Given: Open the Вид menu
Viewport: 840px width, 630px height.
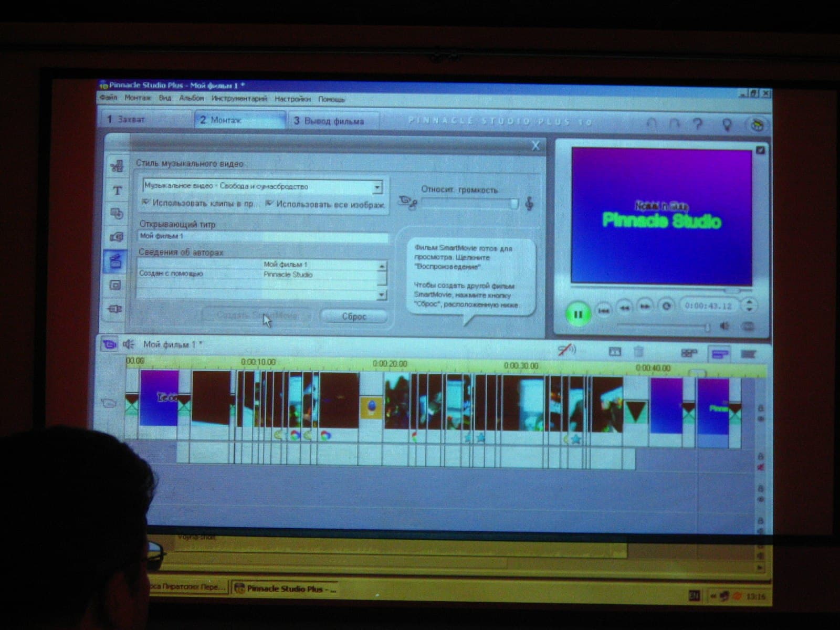Looking at the screenshot, I should point(165,98).
